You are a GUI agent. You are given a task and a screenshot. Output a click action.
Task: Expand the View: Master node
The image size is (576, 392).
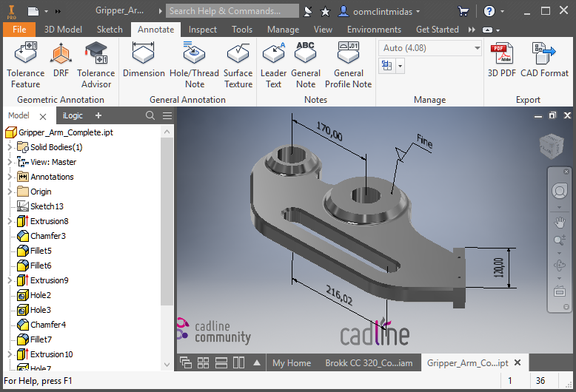[x=10, y=162]
